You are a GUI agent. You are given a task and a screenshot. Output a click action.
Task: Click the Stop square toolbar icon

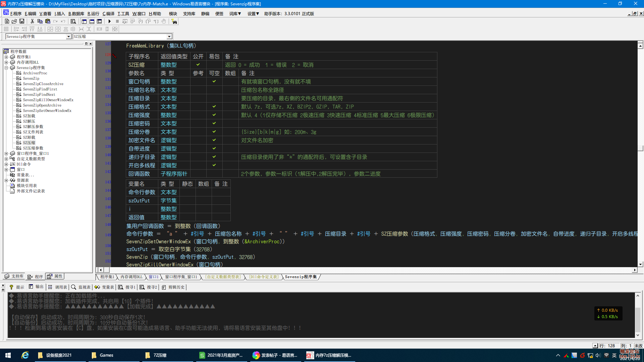pos(117,21)
